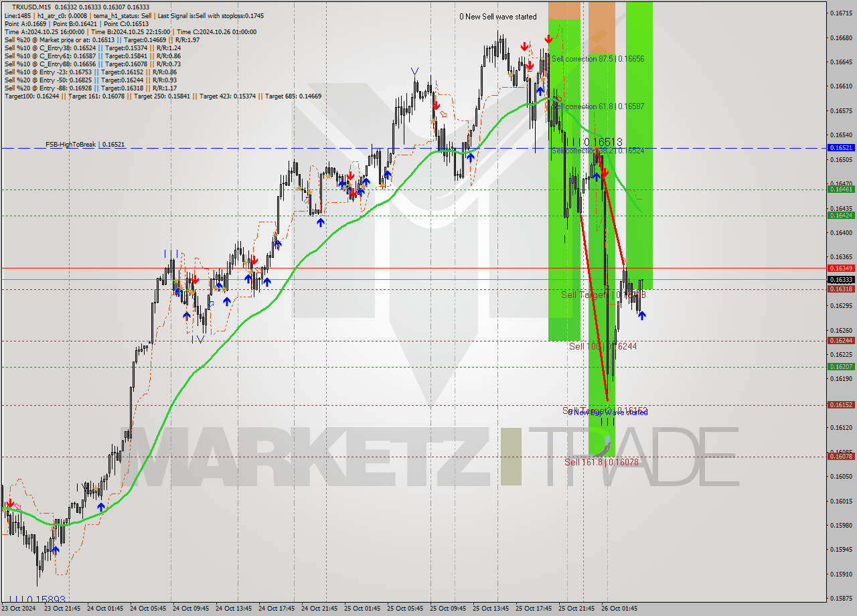Click the '24 Oct 09:45' time axis label

click(192, 609)
